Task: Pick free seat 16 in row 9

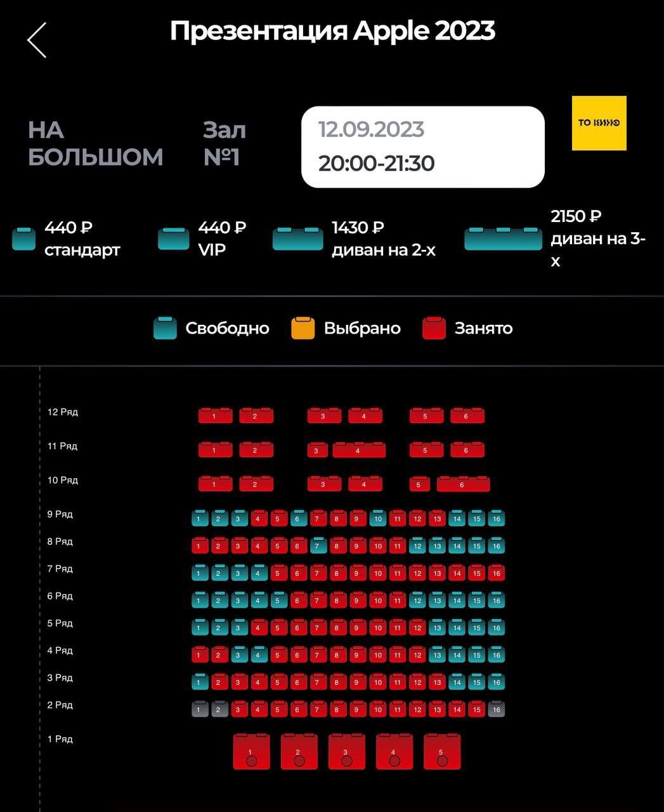Action: click(x=497, y=519)
